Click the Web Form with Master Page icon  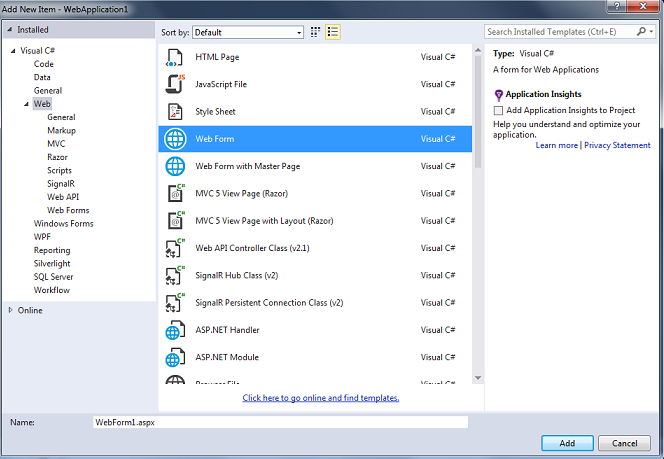(175, 166)
